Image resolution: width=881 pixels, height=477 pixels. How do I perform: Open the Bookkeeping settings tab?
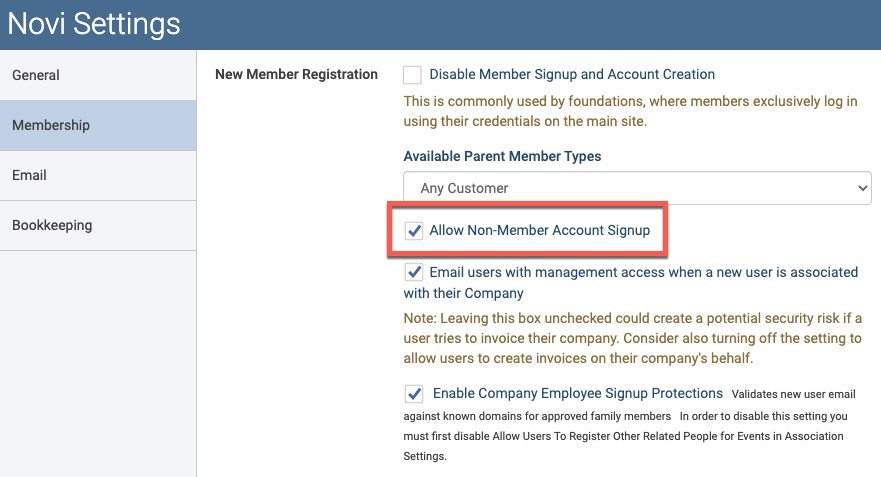98,225
